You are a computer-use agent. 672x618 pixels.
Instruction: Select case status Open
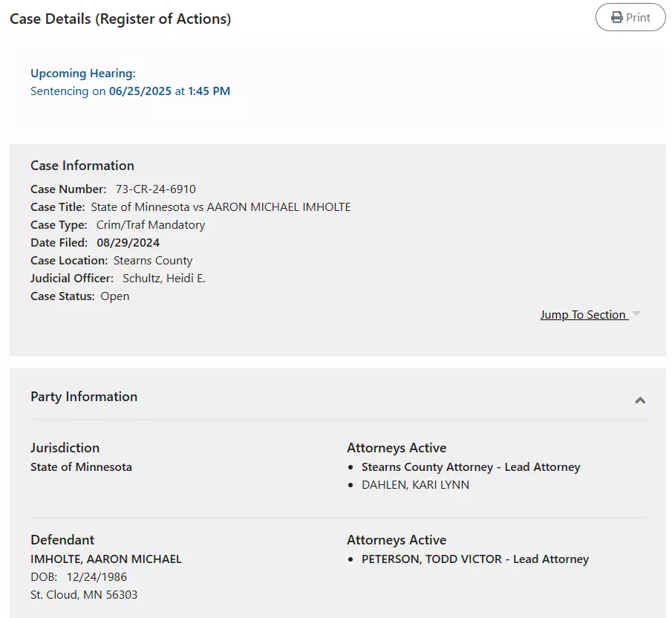115,296
